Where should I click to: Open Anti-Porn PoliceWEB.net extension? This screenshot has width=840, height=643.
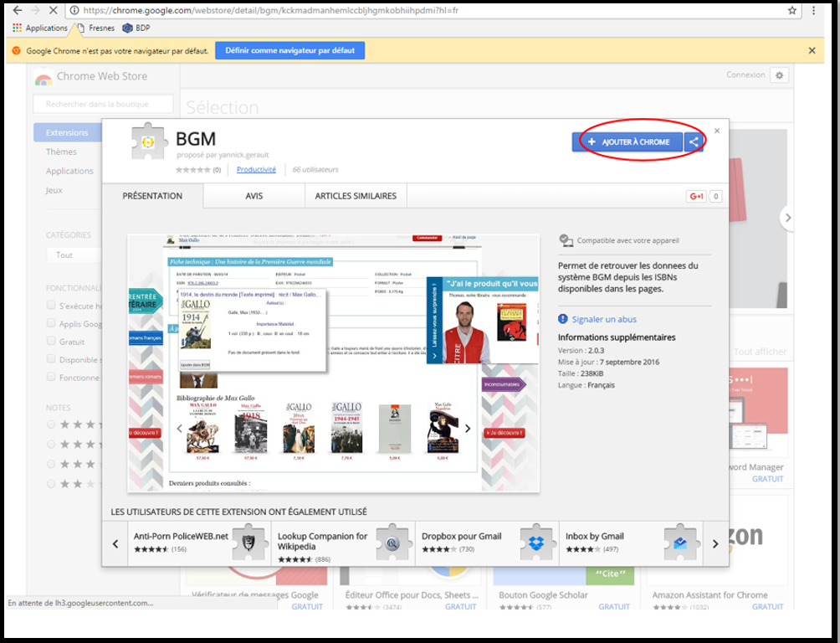tap(181, 537)
